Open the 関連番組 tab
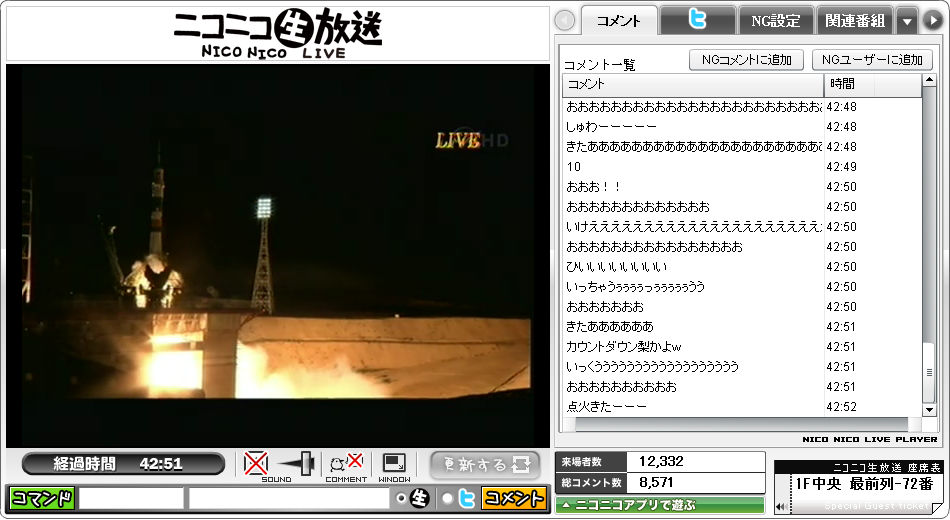The width and height of the screenshot is (950, 520). click(855, 21)
